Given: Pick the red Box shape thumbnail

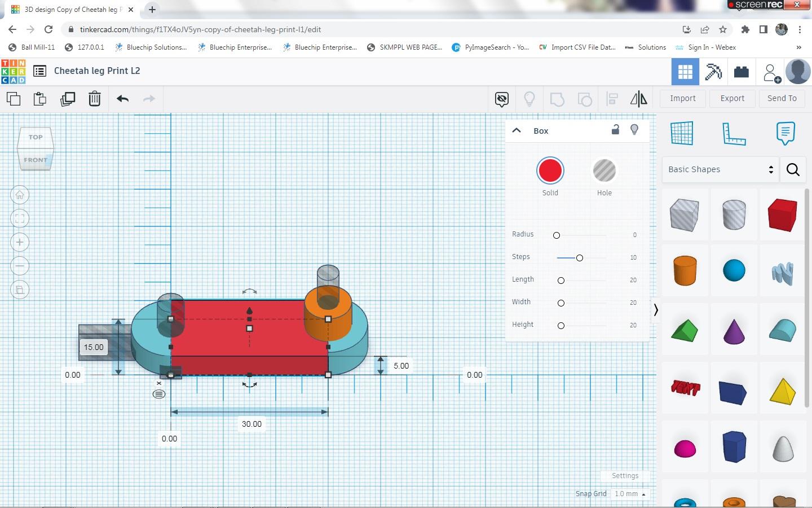Looking at the screenshot, I should pos(782,215).
